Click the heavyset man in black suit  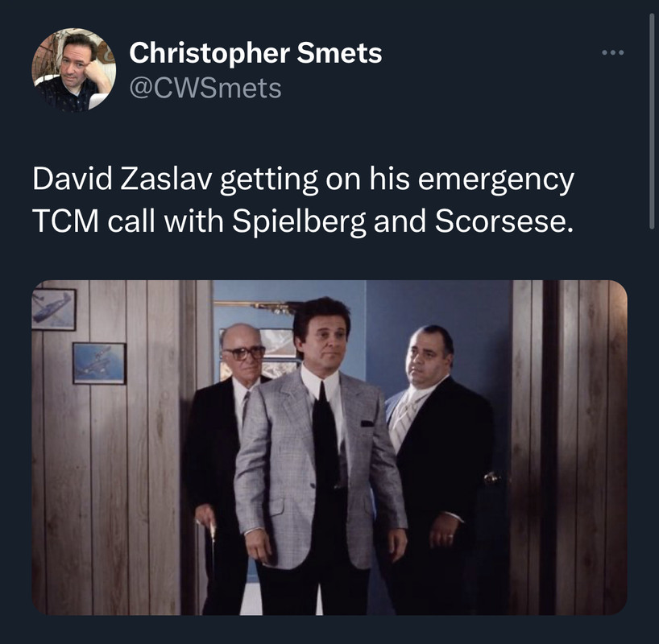(439, 462)
